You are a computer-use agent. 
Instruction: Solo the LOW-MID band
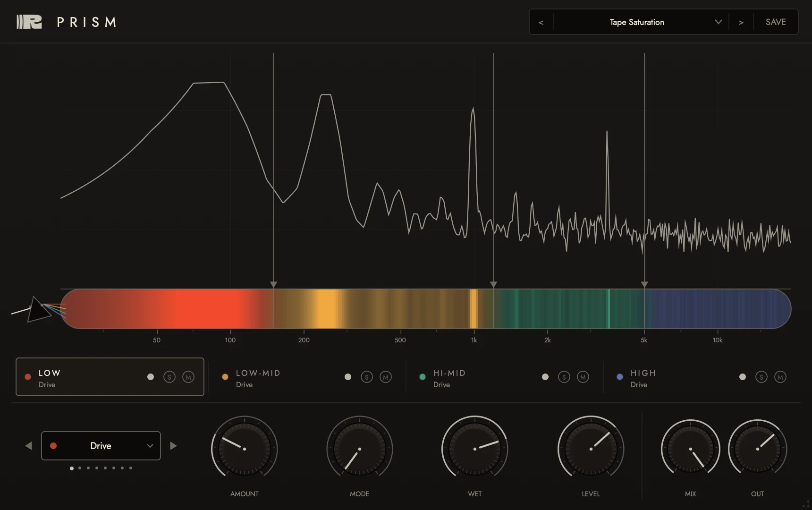pos(367,377)
